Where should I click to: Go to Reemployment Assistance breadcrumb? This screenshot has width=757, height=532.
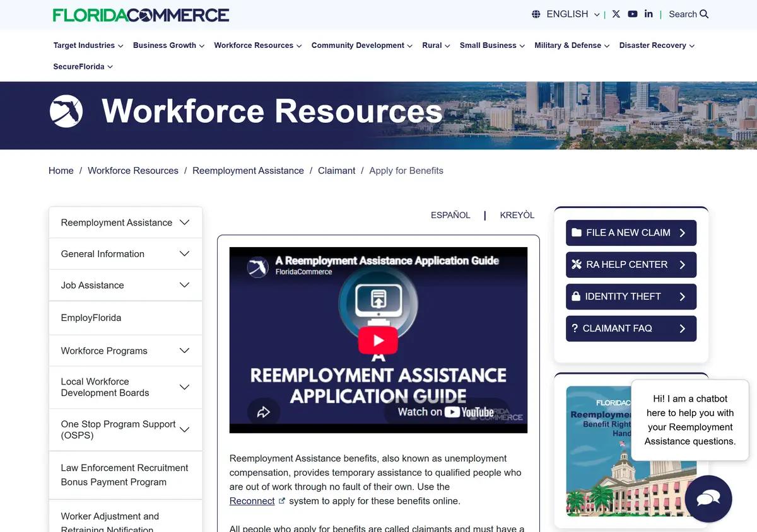248,170
